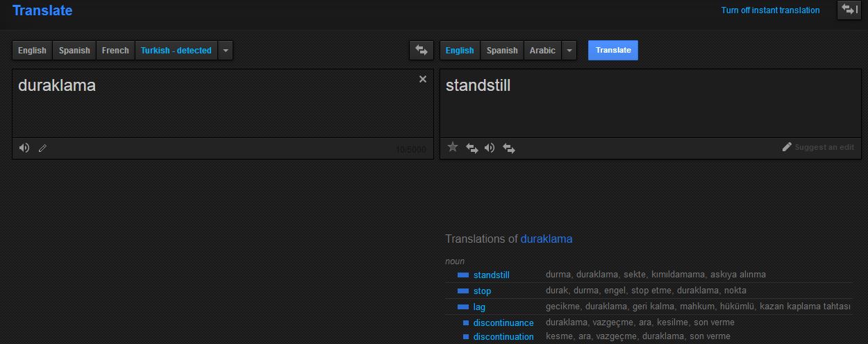
Task: Click the 'lag' translation entry
Action: (x=479, y=307)
